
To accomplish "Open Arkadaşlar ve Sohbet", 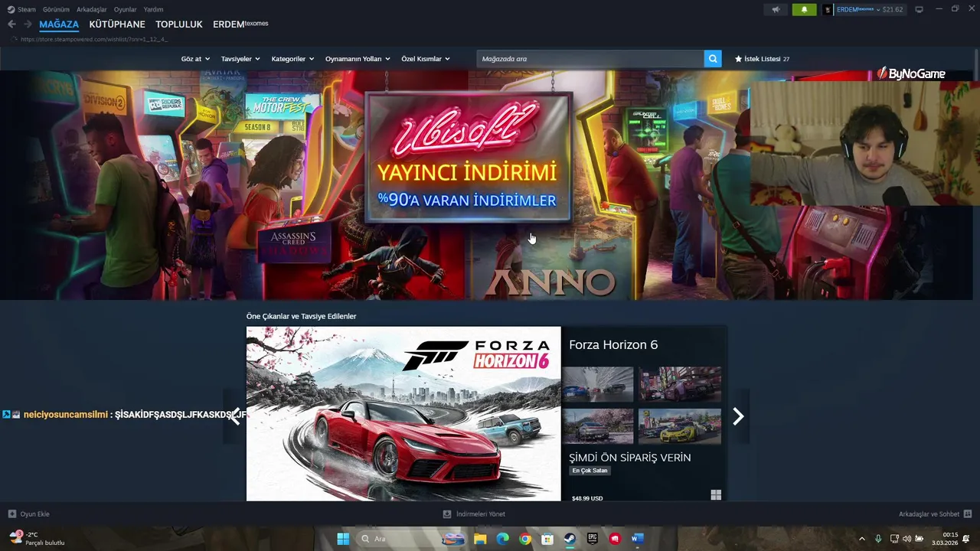I will click(929, 514).
